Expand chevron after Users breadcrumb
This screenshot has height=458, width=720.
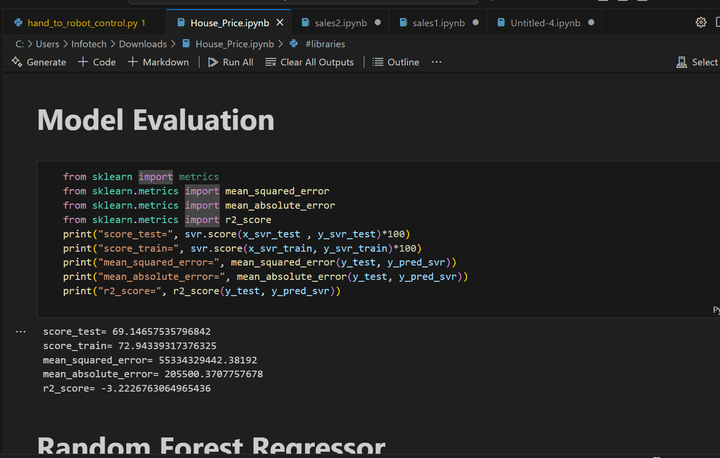point(65,44)
